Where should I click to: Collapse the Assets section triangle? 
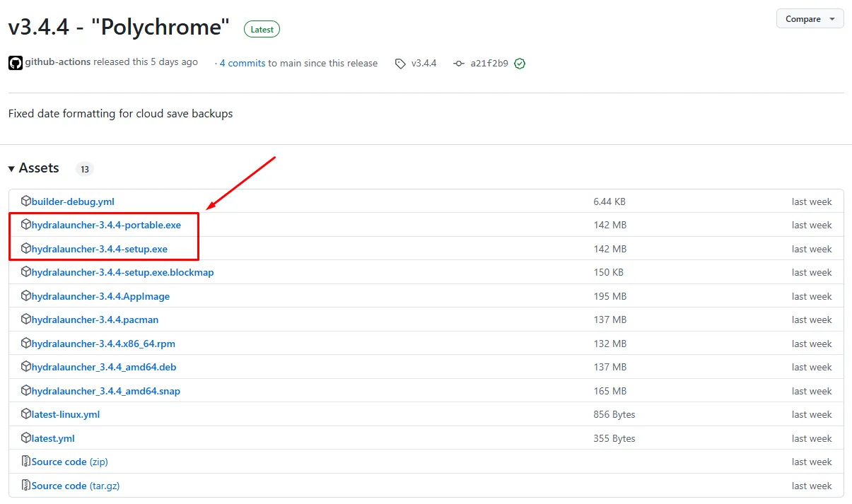pos(12,169)
